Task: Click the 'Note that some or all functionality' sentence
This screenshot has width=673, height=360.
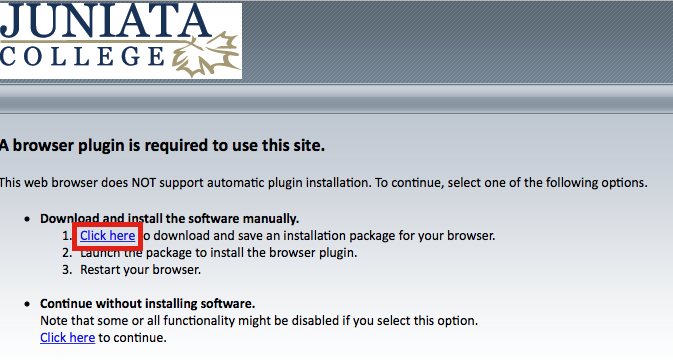Action: (259, 321)
